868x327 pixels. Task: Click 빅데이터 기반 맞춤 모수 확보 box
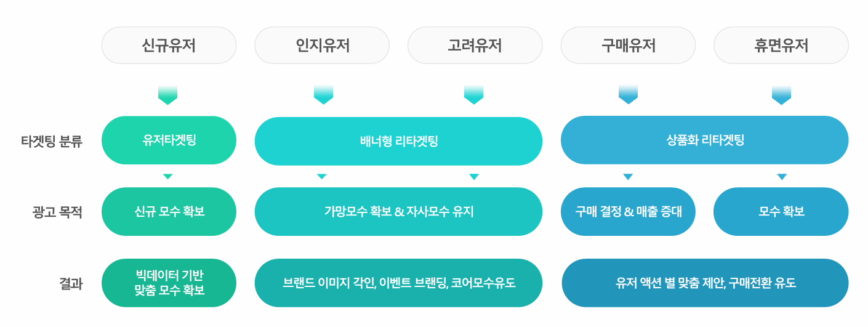pyautogui.click(x=169, y=283)
